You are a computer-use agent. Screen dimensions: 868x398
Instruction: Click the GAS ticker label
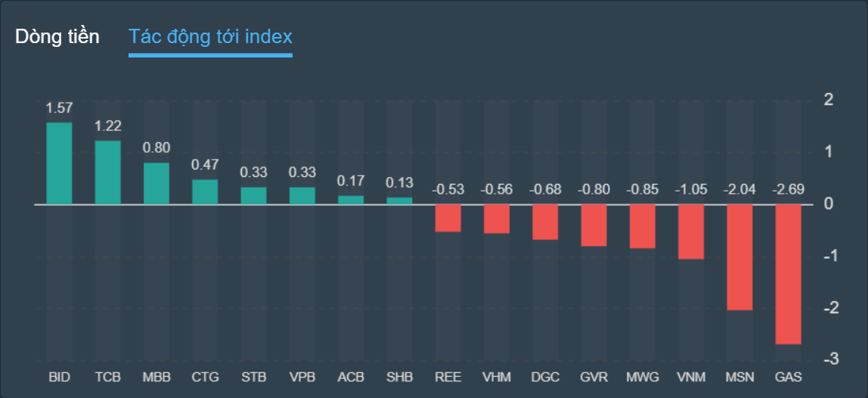(x=788, y=377)
